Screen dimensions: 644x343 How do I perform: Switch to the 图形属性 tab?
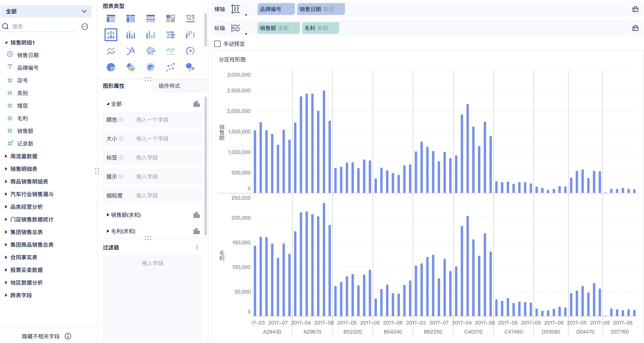click(x=114, y=86)
